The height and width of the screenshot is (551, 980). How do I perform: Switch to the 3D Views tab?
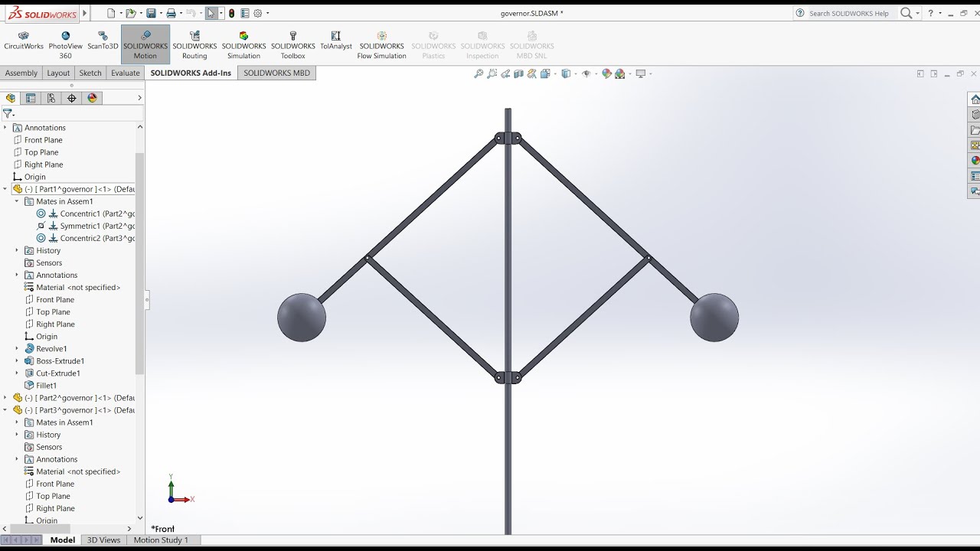tap(103, 540)
